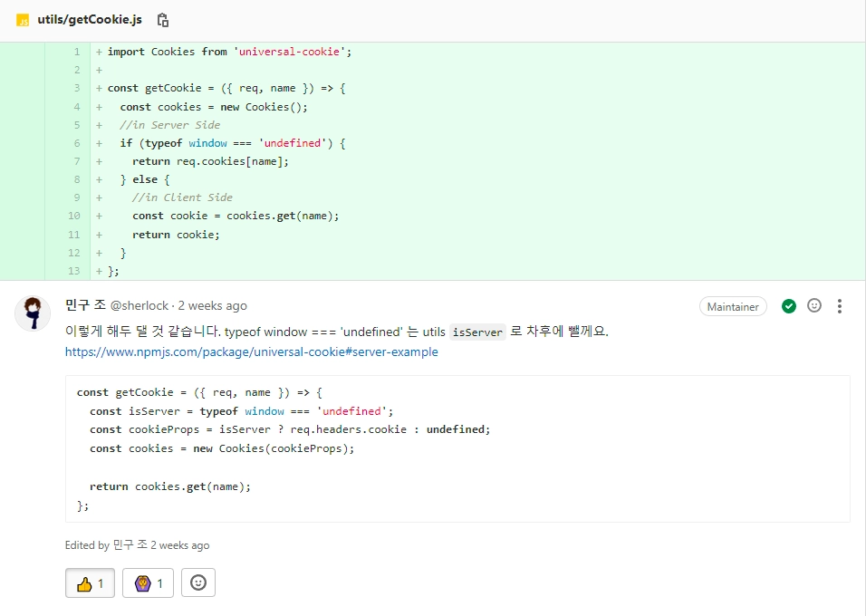The height and width of the screenshot is (616, 866).
Task: Click the Maintainer role badge
Action: click(733, 306)
